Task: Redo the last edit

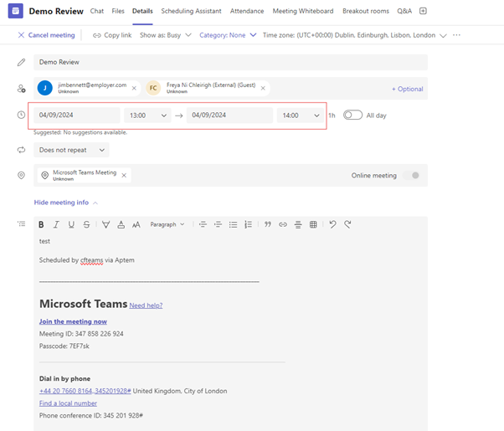Action: point(347,224)
